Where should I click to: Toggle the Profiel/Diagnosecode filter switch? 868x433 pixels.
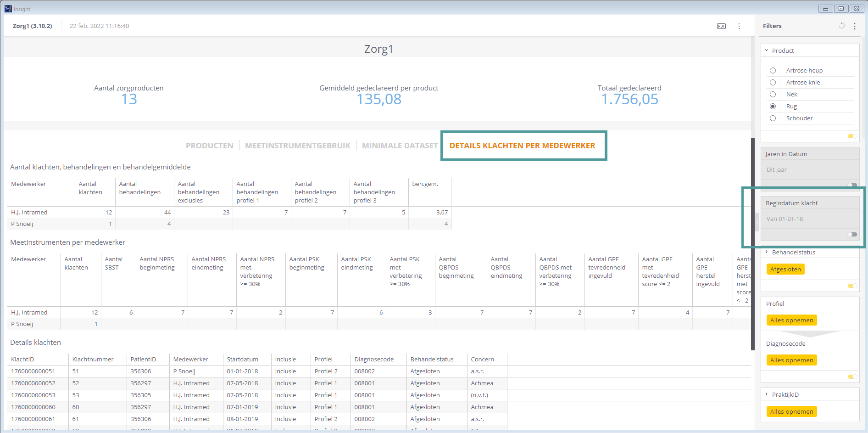point(852,377)
